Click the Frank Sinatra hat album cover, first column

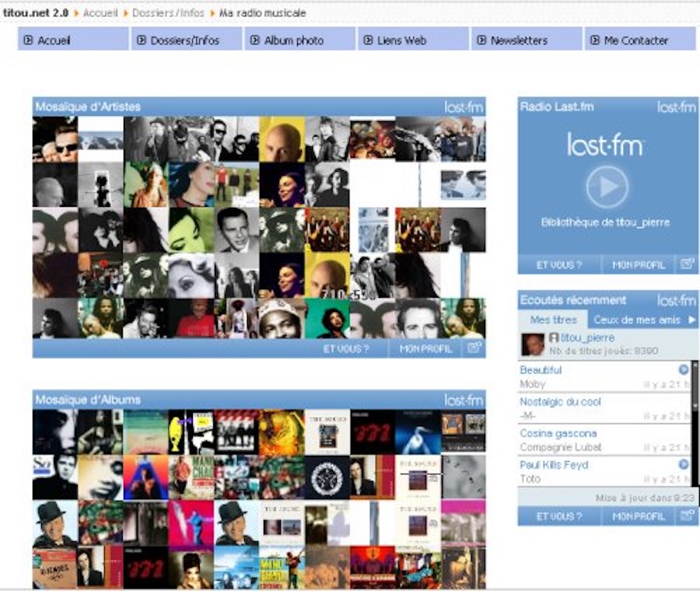55,523
